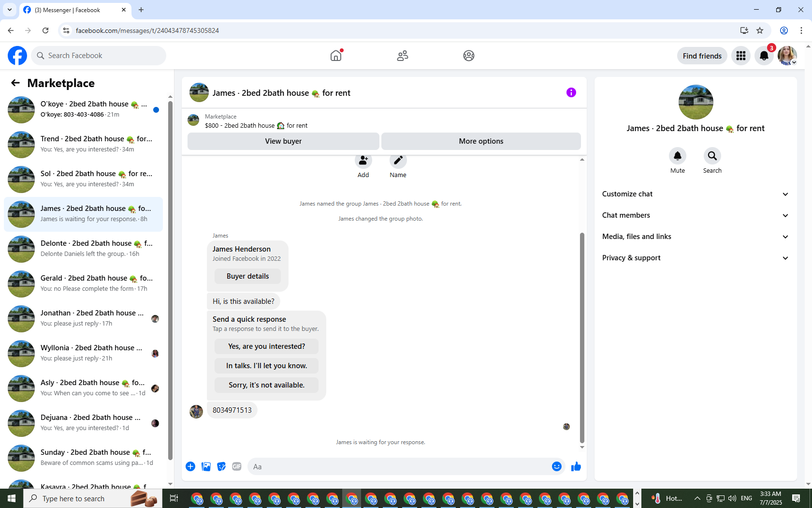Screen dimensions: 812x508
Task: Click the View buyer button
Action: [x=283, y=141]
